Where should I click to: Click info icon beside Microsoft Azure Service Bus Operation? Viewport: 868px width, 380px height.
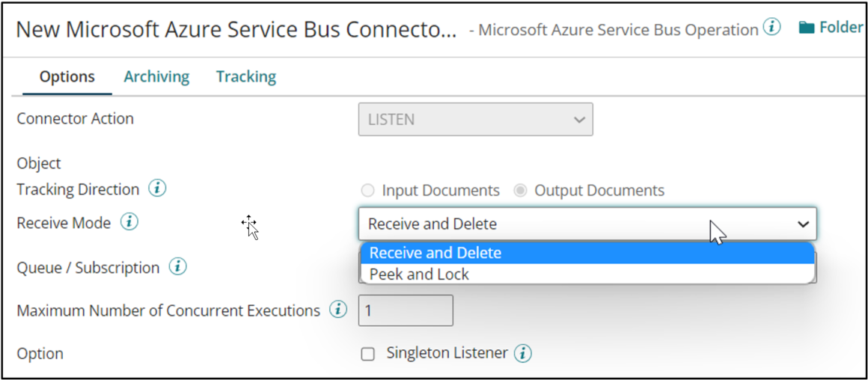771,28
